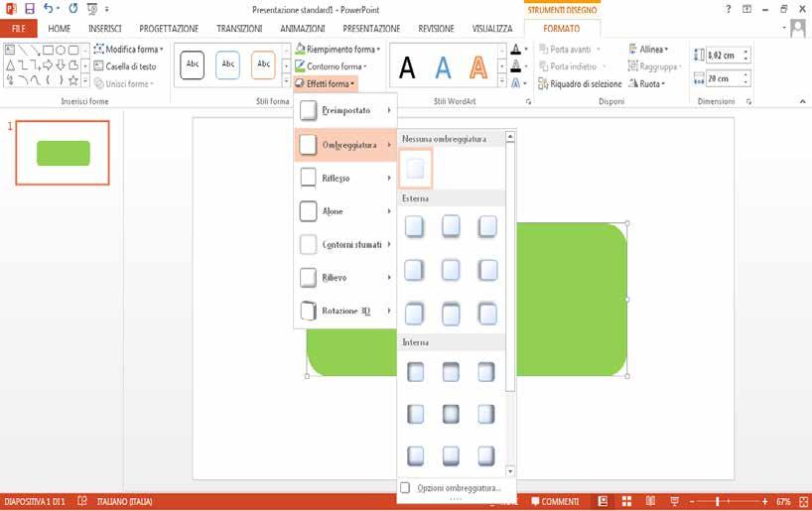Expand the shape styles gallery
The width and height of the screenshot is (812, 511).
(x=286, y=81)
